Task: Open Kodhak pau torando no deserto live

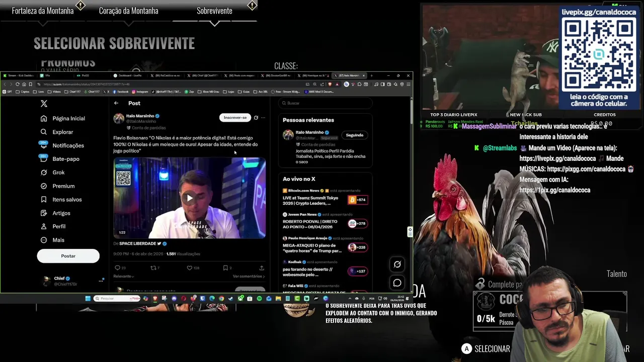Action: (326, 269)
